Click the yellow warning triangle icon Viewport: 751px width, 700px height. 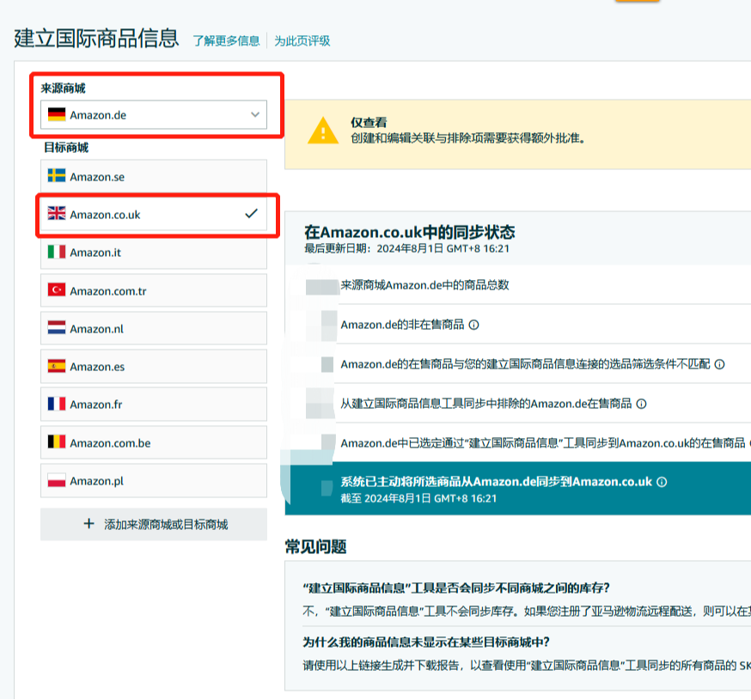pyautogui.click(x=323, y=131)
